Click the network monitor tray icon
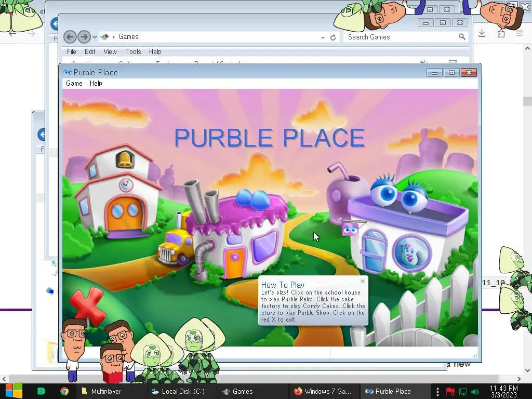Screen dimensions: 532x399 point(463,392)
